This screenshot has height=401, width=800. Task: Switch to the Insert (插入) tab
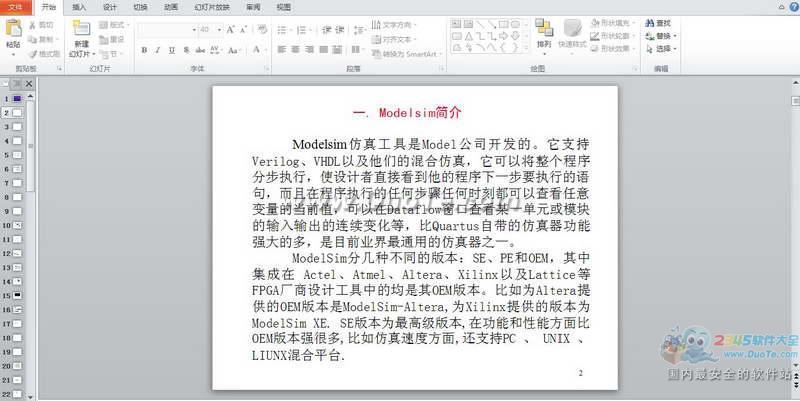coord(79,7)
